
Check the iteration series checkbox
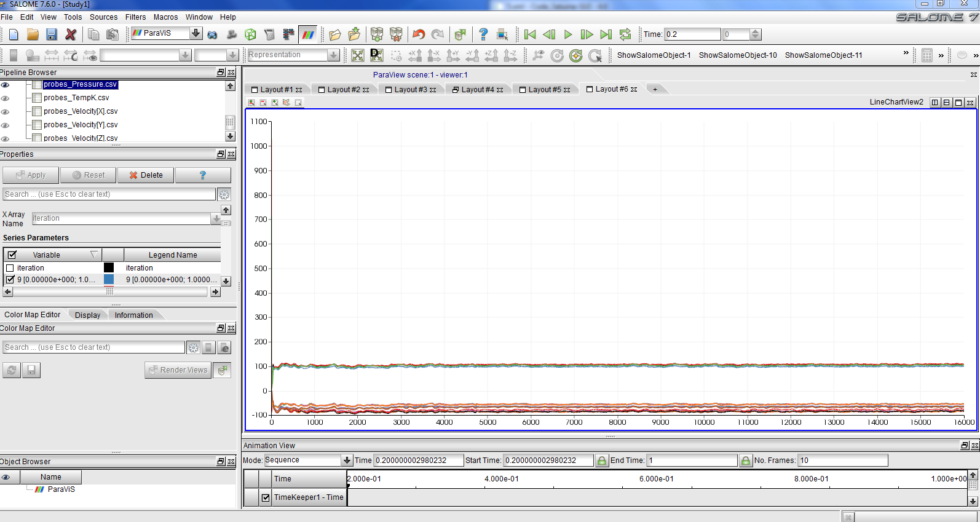(10, 268)
